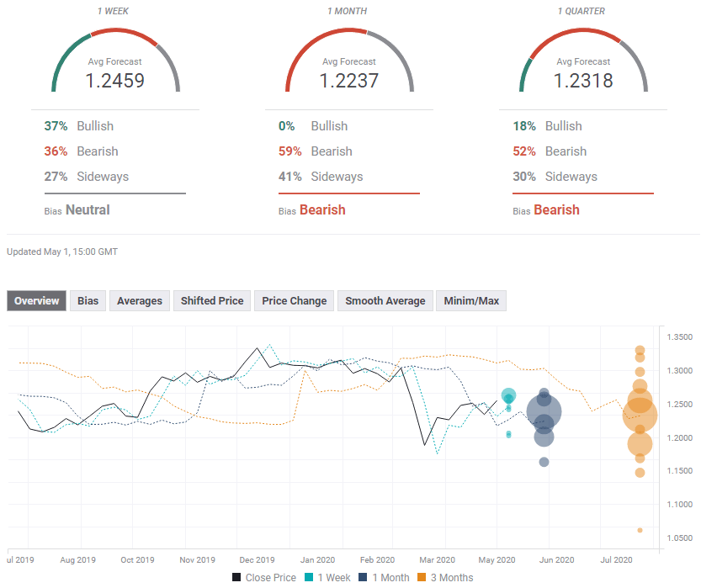Click the 1 Week Neutral bias label
The image size is (717, 588).
click(x=88, y=209)
